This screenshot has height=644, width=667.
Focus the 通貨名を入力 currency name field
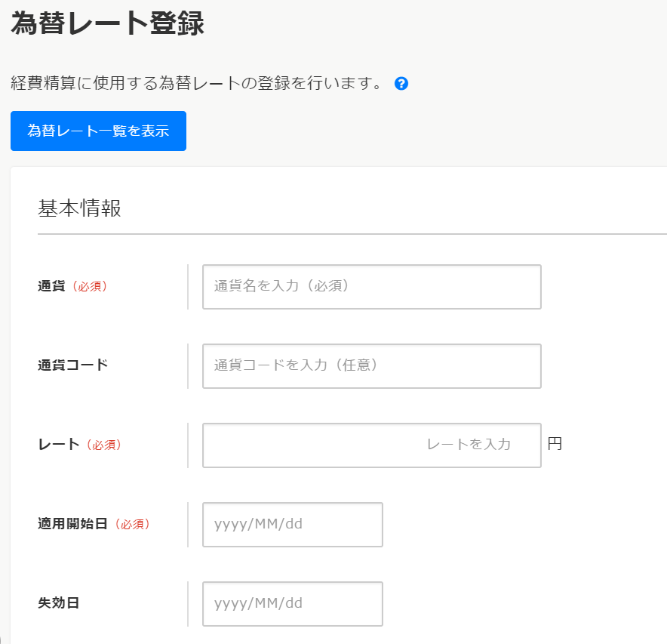point(372,286)
